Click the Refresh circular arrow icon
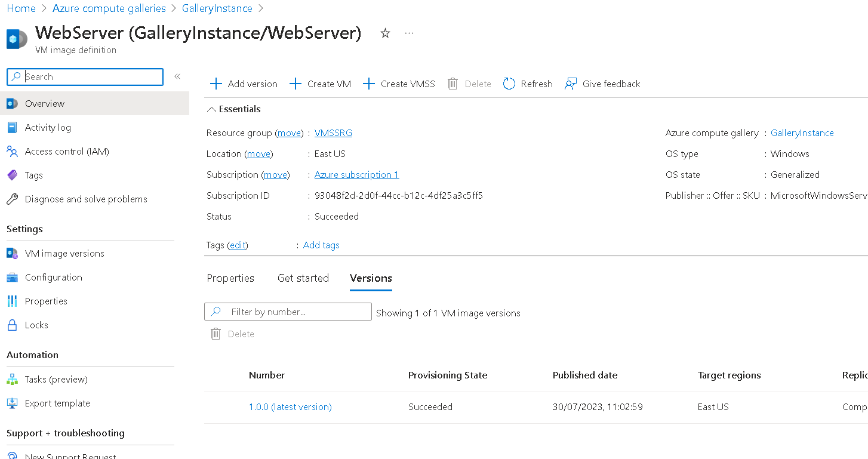 [509, 84]
